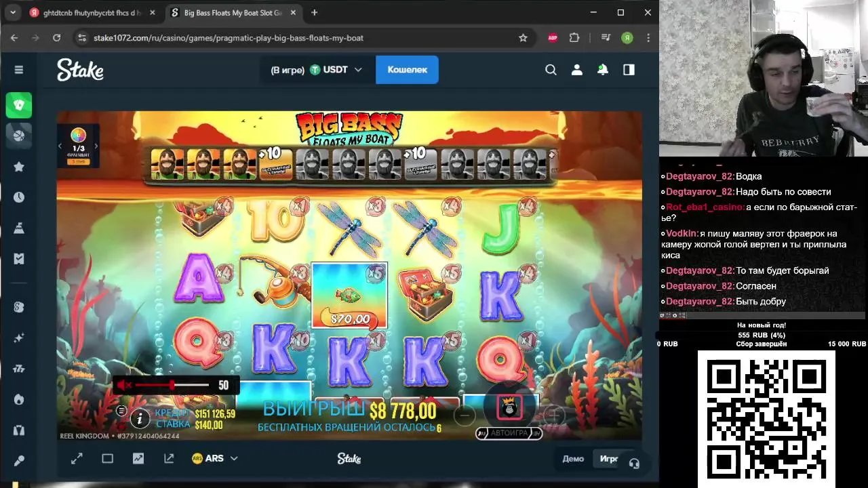Image resolution: width=868 pixels, height=488 pixels.
Task: Click the color wheel in 1/3 widget
Action: click(78, 136)
